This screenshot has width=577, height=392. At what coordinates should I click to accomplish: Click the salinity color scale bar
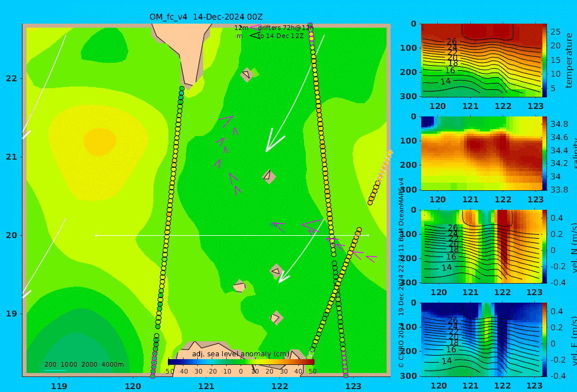[x=545, y=153]
